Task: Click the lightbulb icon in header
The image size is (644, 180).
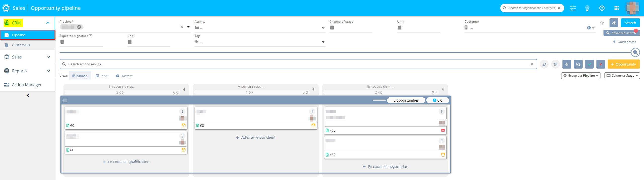Action: (587, 8)
